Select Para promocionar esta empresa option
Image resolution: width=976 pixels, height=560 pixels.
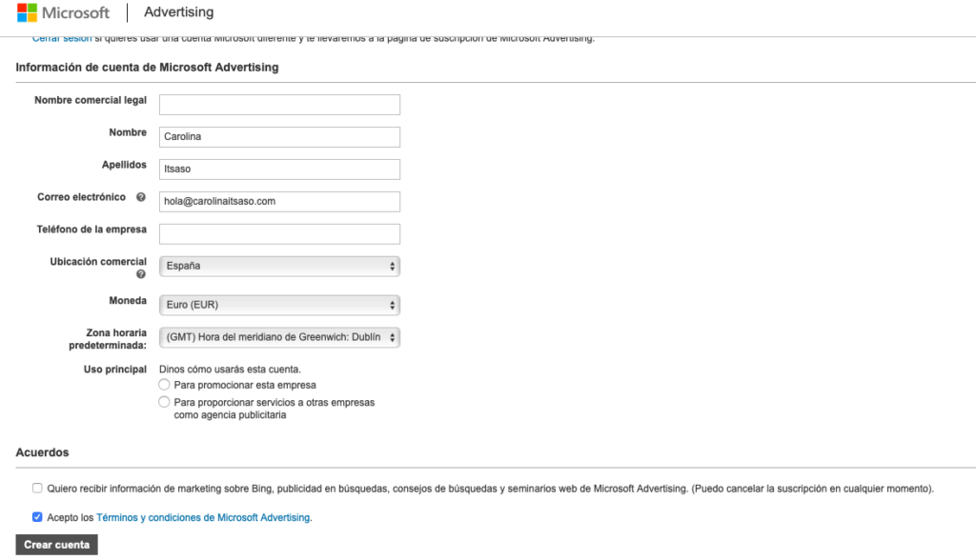(165, 385)
